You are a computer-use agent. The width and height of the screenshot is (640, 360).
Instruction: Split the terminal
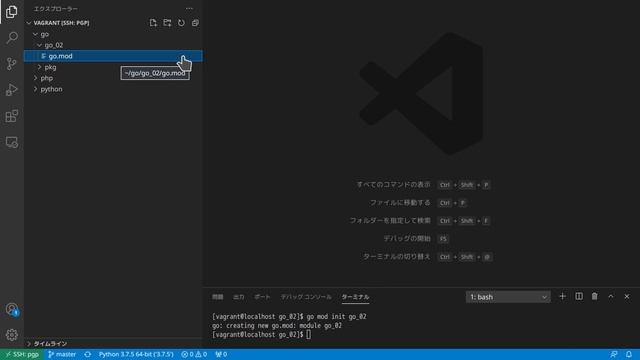click(579, 297)
